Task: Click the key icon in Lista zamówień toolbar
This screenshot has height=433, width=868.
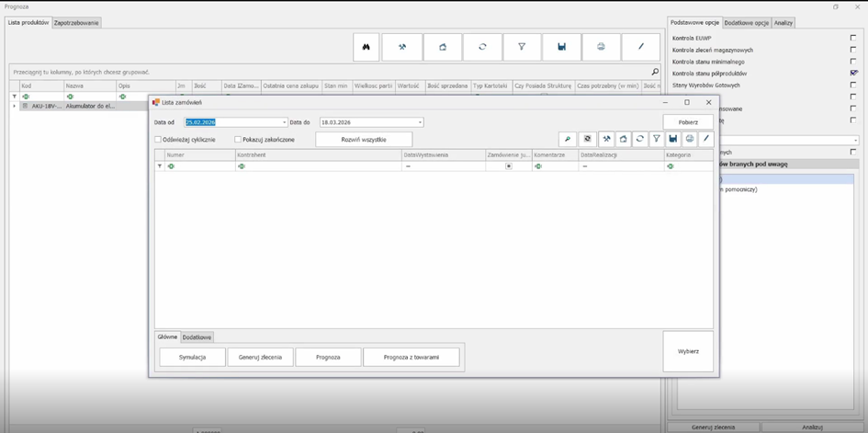Action: tap(569, 140)
